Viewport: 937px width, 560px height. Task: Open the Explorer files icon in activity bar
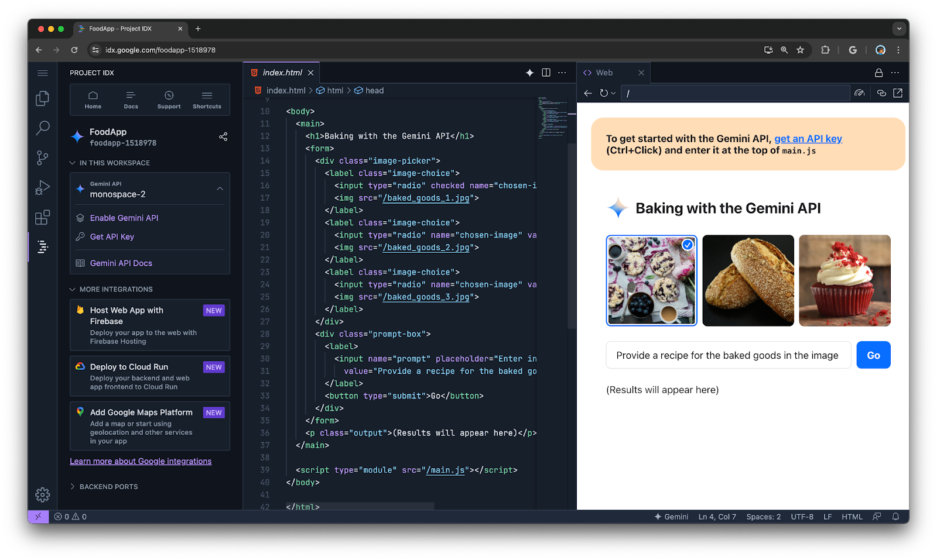tap(42, 98)
